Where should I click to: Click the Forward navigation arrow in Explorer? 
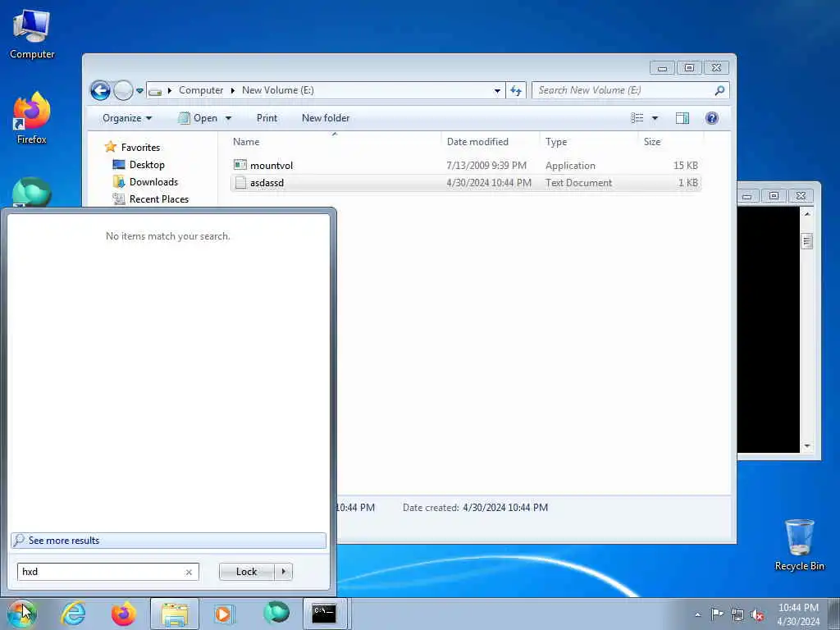pos(123,90)
